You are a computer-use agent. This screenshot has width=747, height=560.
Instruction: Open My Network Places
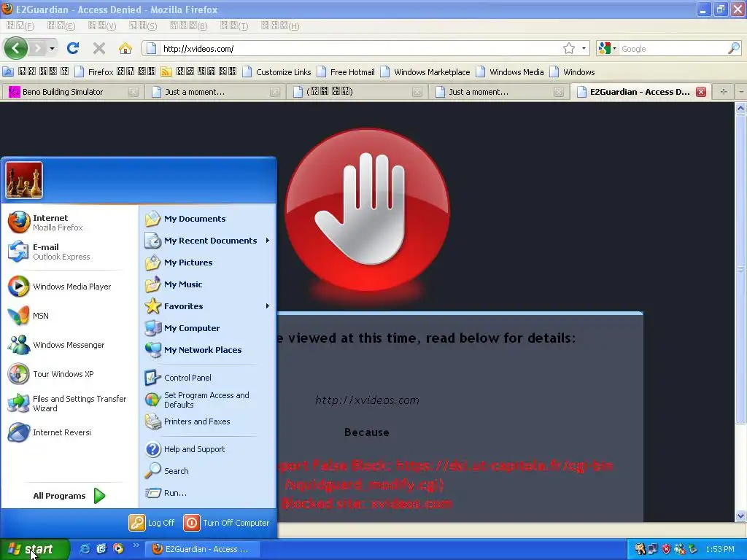click(208, 350)
